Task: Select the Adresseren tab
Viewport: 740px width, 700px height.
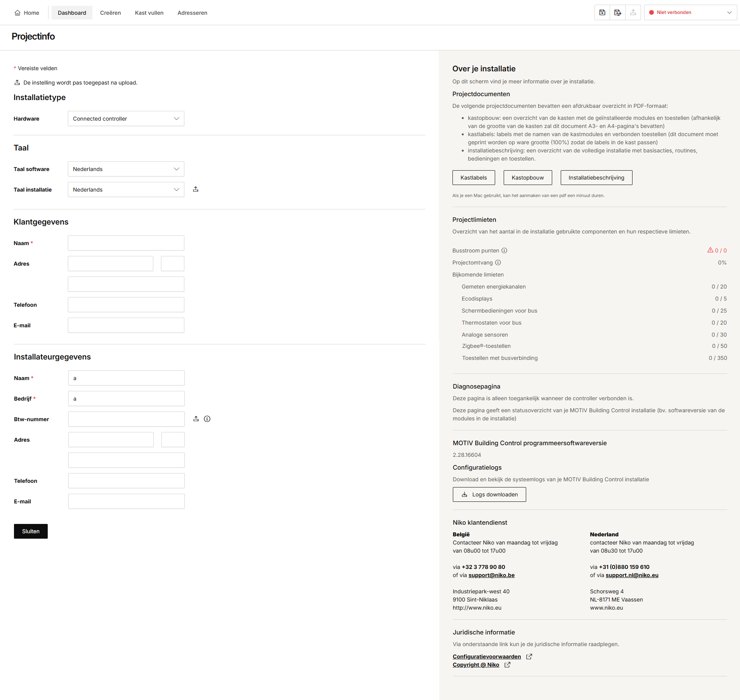Action: click(x=192, y=13)
